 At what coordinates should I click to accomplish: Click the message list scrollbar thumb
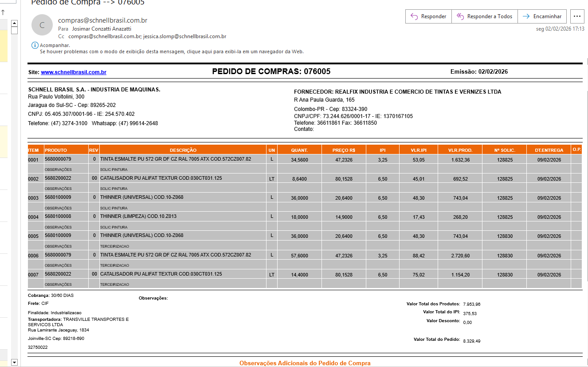click(x=14, y=31)
